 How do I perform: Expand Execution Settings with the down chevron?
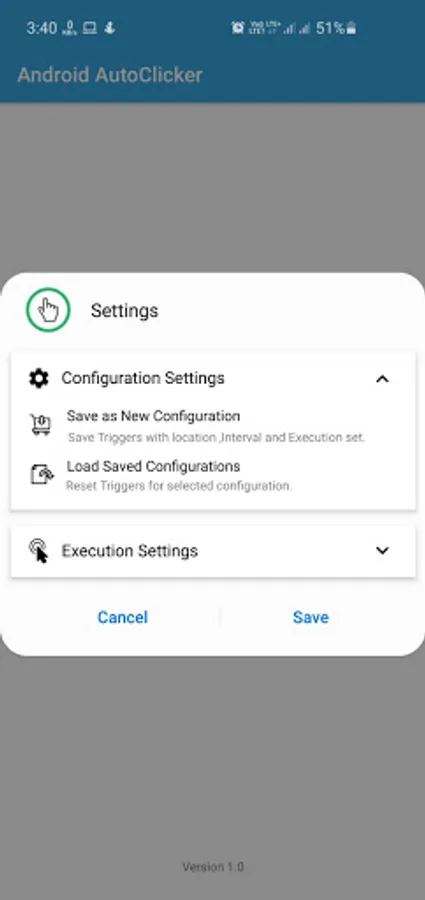[x=382, y=550]
